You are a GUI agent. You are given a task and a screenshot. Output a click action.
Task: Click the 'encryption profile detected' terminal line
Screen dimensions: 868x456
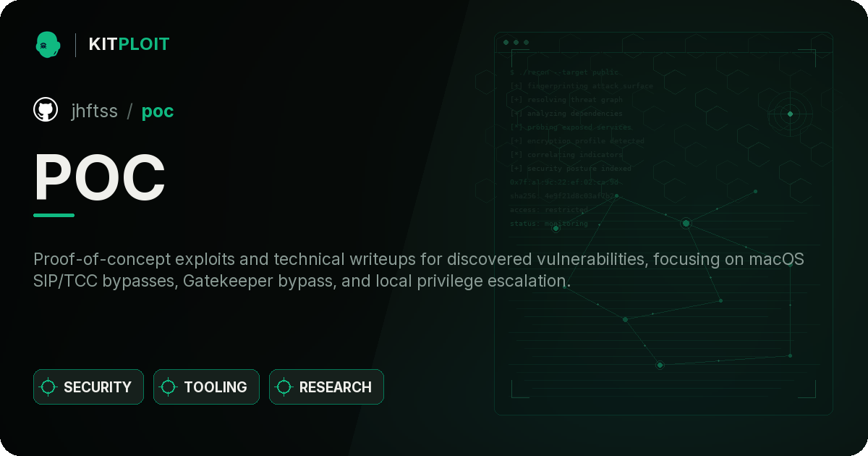coord(577,141)
